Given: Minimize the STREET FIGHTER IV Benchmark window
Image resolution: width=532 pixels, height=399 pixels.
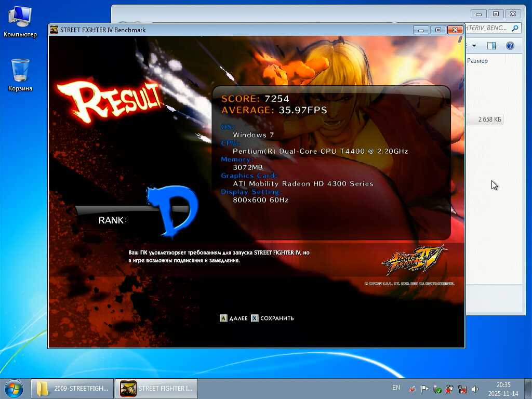Looking at the screenshot, I should point(421,30).
